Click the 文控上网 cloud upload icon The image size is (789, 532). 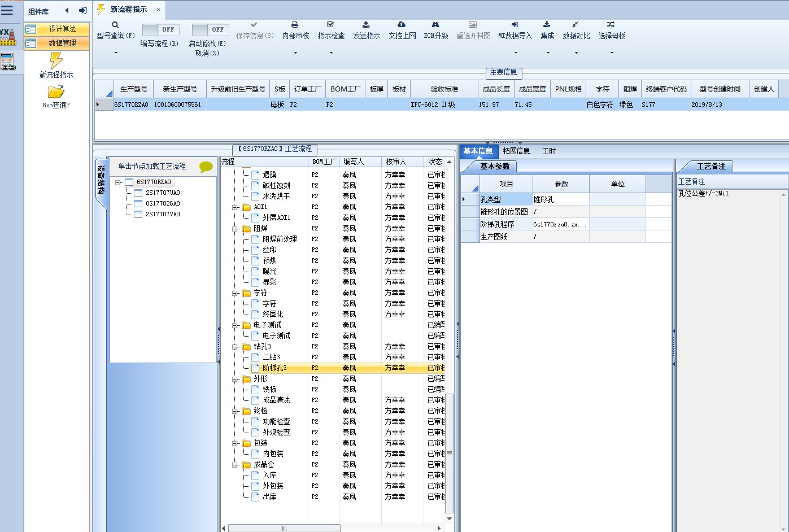tap(402, 25)
